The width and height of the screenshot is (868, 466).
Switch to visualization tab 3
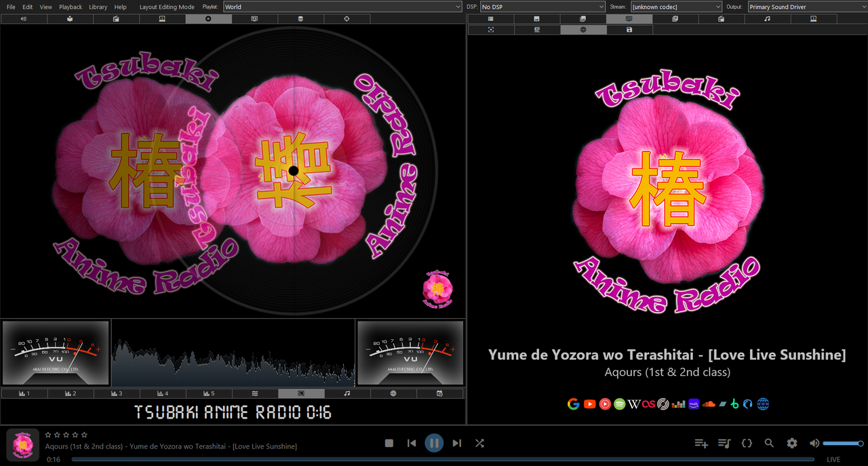(x=116, y=393)
